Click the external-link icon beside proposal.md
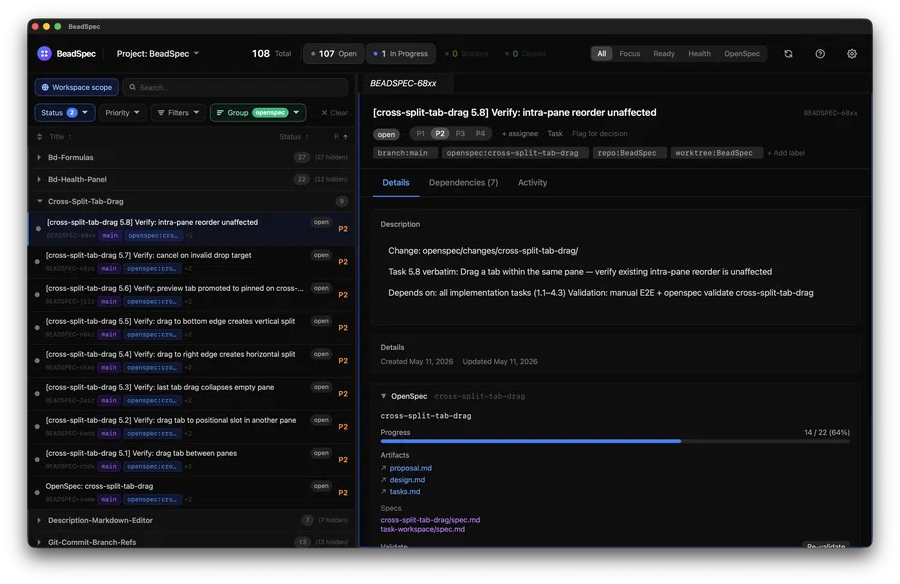The width and height of the screenshot is (900, 584). coord(383,469)
